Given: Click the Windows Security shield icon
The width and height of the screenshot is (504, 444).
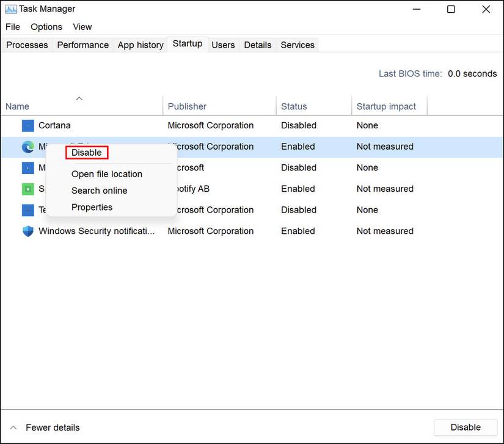Looking at the screenshot, I should [x=27, y=231].
